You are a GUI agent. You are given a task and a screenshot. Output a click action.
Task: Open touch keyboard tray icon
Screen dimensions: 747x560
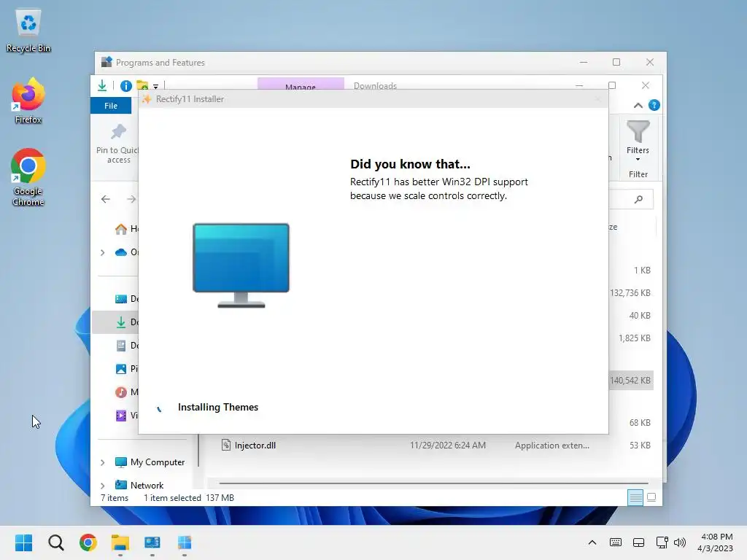tap(616, 542)
